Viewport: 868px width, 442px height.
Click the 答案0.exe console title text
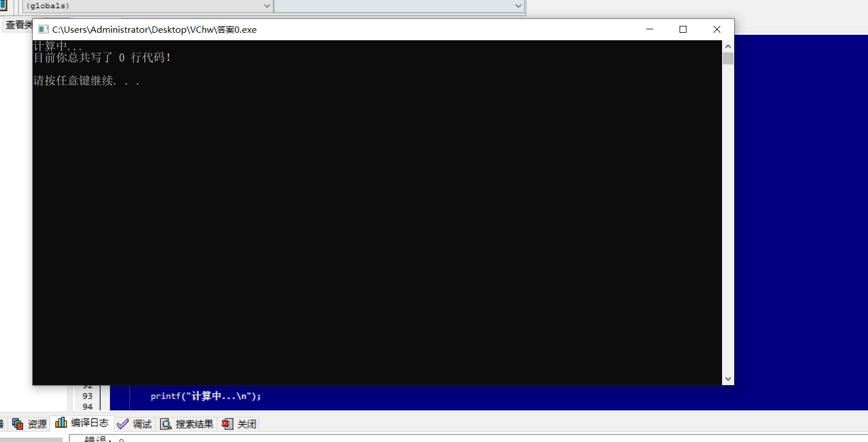[155, 29]
